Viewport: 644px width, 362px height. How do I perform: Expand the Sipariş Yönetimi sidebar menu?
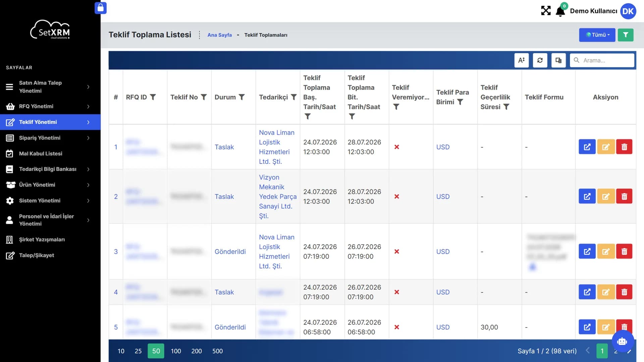(x=50, y=138)
